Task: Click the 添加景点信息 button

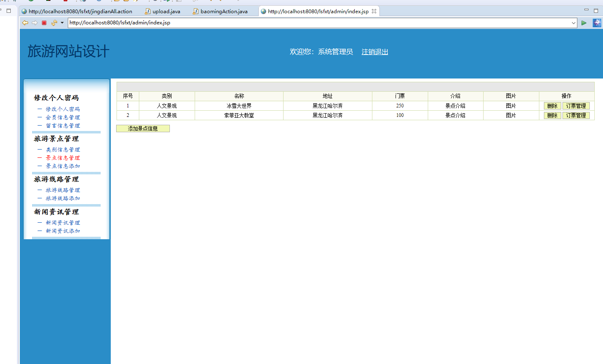Action: [143, 128]
